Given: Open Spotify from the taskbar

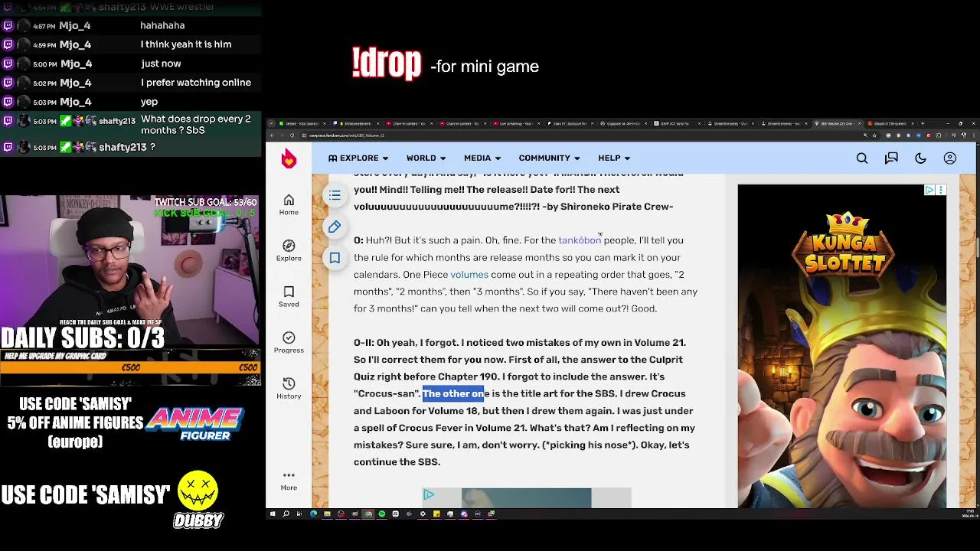Looking at the screenshot, I should pos(381,514).
